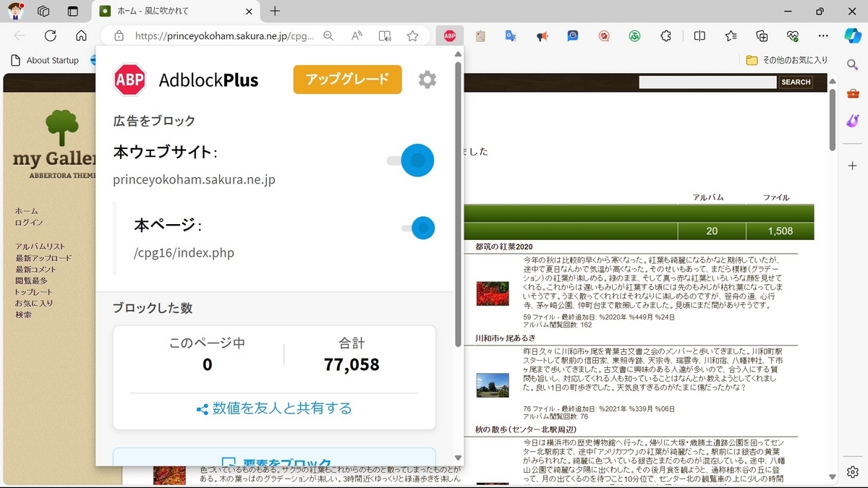Open Copilot in the sidebar

pyautogui.click(x=853, y=35)
